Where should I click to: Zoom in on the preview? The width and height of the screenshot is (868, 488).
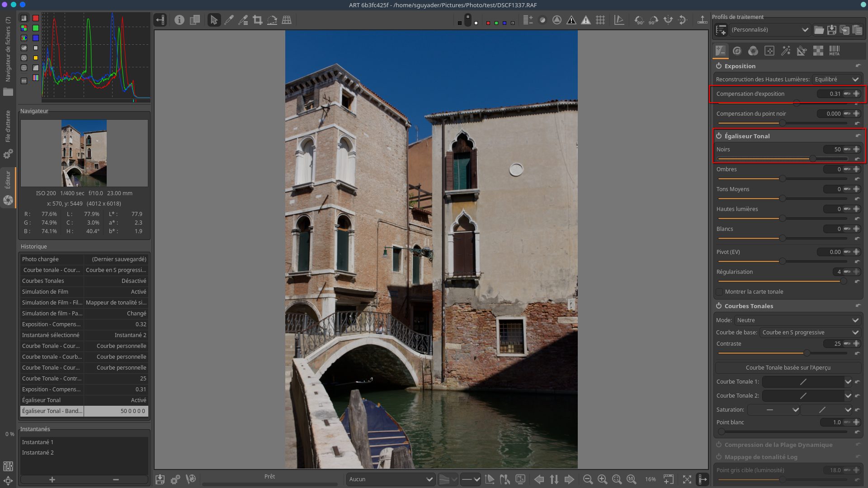coord(602,479)
